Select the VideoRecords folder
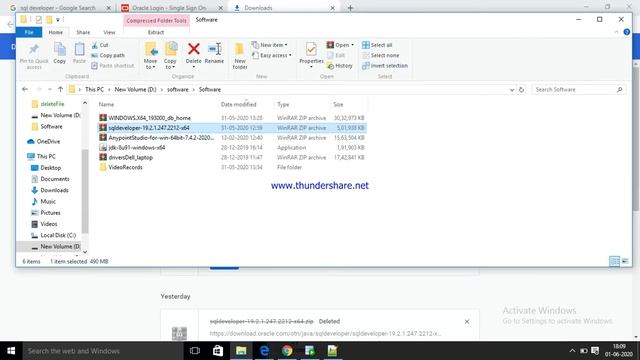This screenshot has height=360, width=640. [x=125, y=167]
